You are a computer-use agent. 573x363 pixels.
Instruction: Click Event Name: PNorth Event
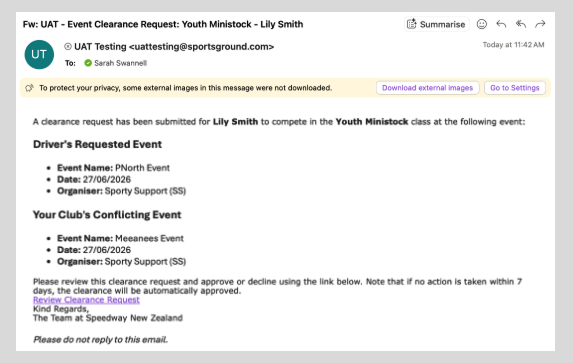click(x=113, y=168)
